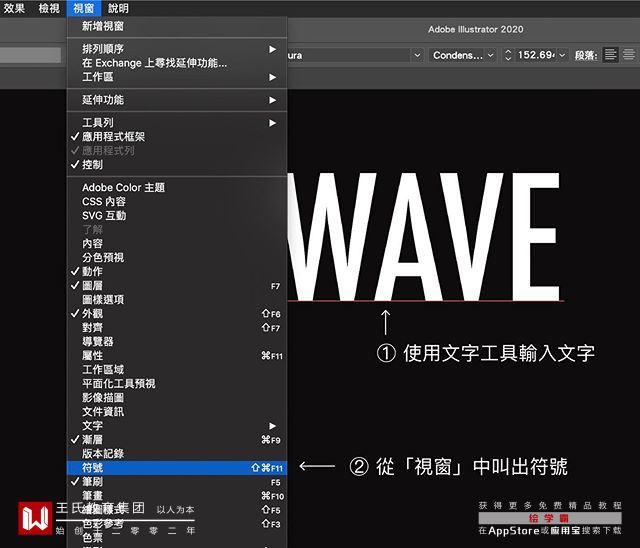This screenshot has height=548, width=640.
Task: Open the 說明 menu
Action: coord(118,8)
